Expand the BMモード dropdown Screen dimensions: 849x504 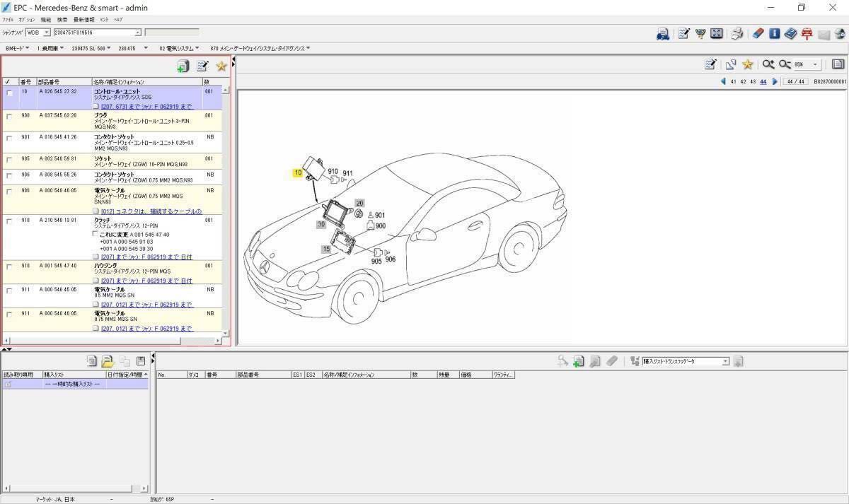coord(28,48)
